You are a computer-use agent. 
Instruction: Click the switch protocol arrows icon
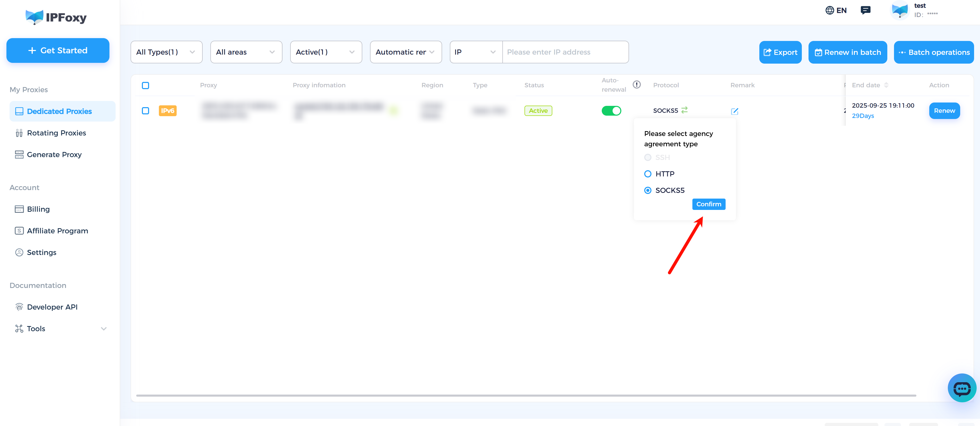coord(684,110)
